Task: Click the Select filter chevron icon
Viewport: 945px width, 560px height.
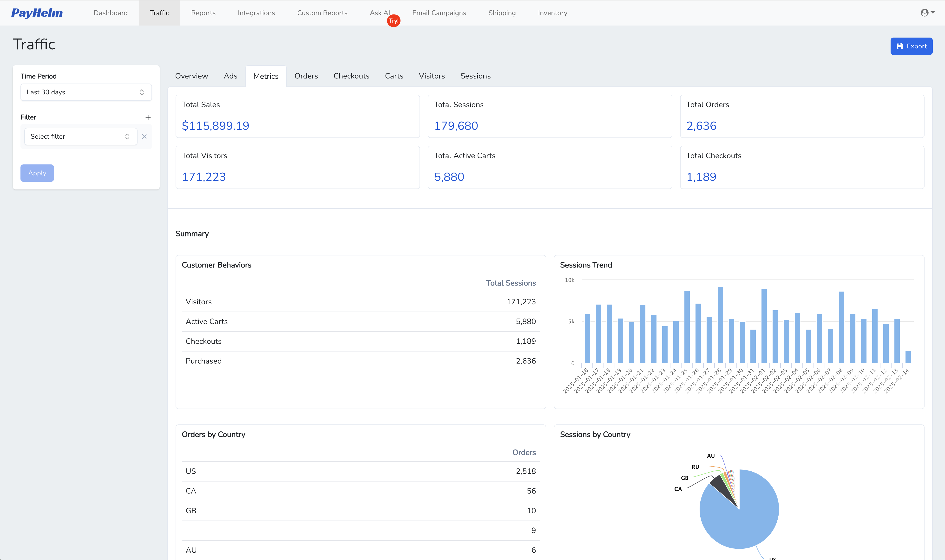Action: tap(127, 136)
